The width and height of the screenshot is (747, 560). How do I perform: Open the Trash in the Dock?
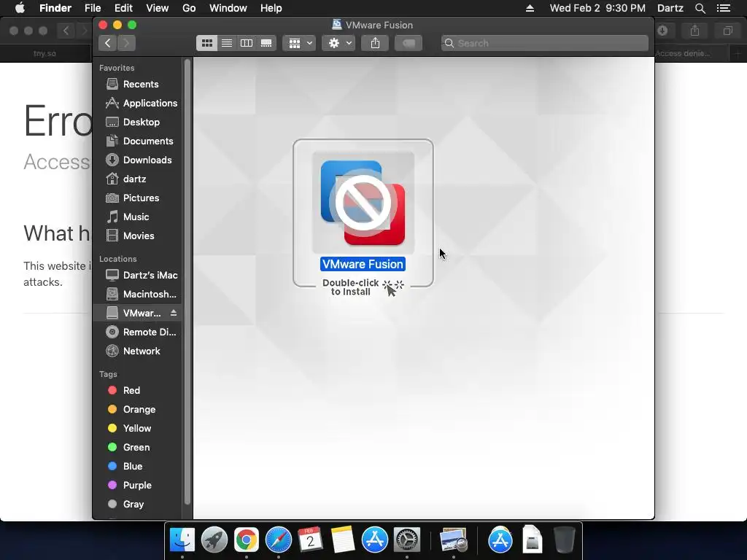[x=565, y=540]
